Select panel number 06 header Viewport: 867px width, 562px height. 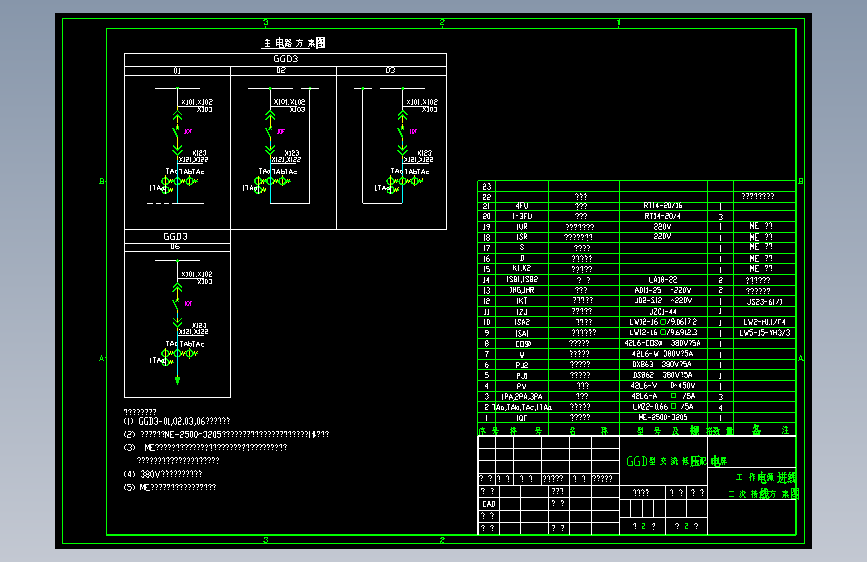pos(175,247)
